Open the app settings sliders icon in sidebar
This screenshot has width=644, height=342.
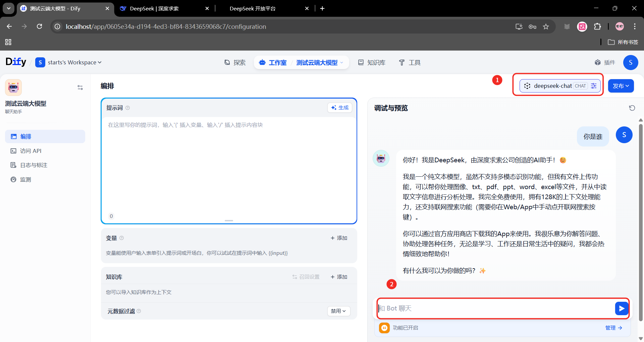[x=80, y=88]
